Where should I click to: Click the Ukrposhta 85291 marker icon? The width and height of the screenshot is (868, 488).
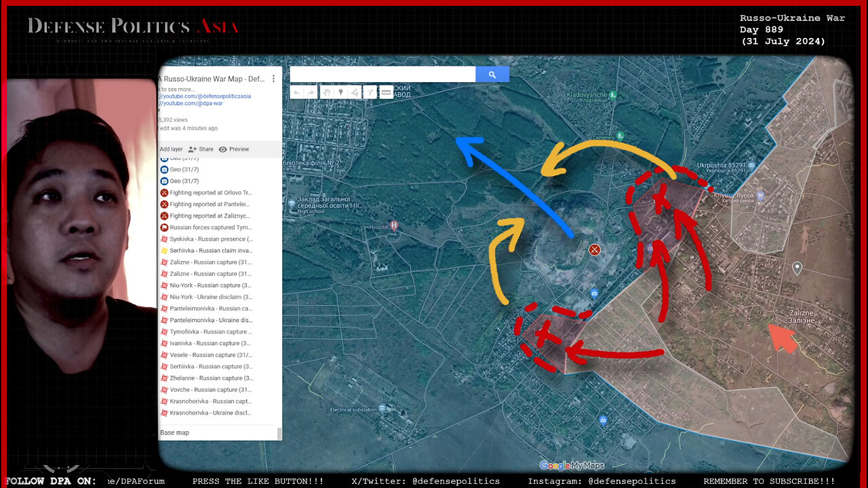click(x=751, y=164)
